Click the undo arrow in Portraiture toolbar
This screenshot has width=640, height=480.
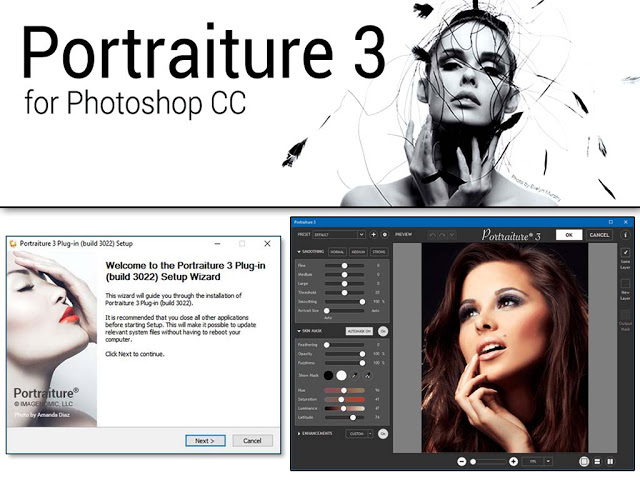coord(432,235)
